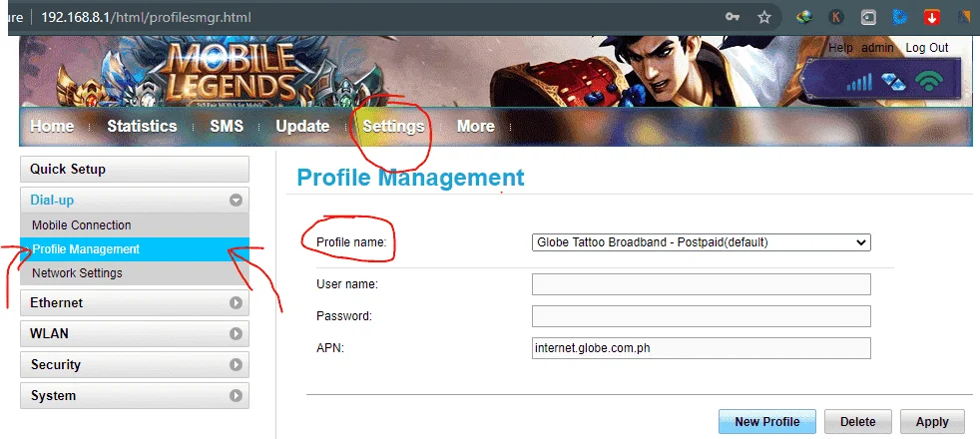Open Mobile Connection settings
This screenshot has width=980, height=439.
135,225
